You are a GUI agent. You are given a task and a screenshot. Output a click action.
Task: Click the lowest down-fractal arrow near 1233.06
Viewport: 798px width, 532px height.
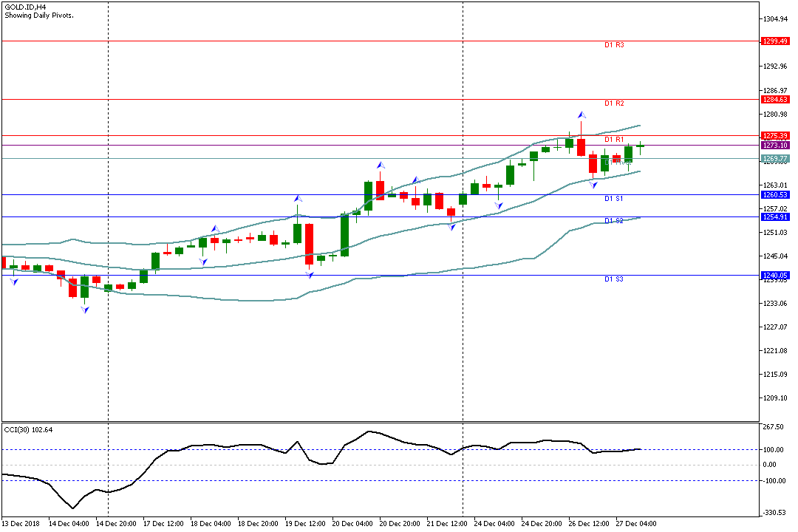(85, 310)
